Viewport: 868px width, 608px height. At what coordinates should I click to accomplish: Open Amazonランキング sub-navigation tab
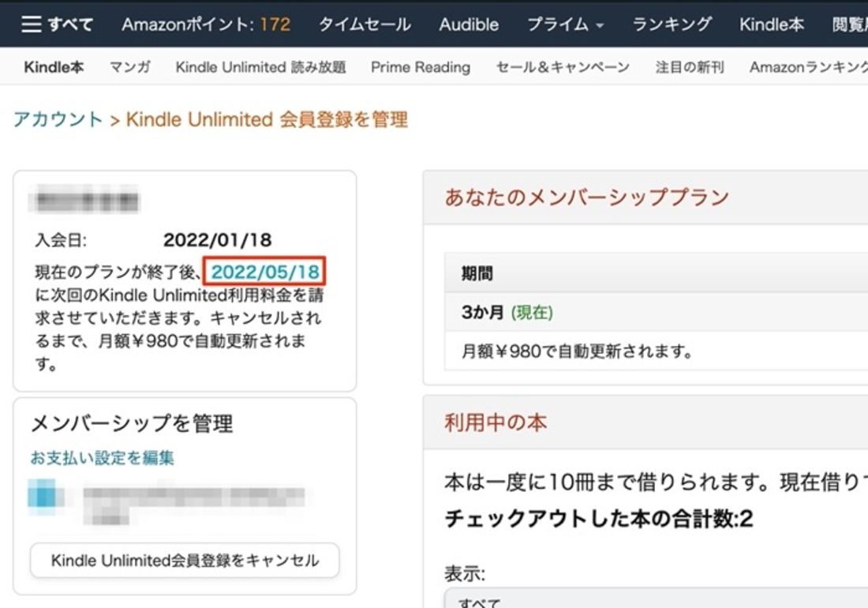[x=808, y=67]
